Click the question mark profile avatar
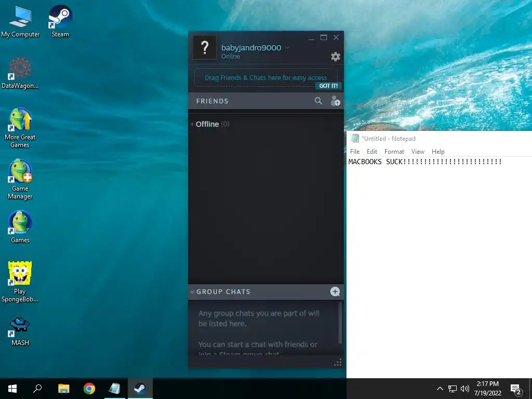The width and height of the screenshot is (532, 399). [x=205, y=47]
